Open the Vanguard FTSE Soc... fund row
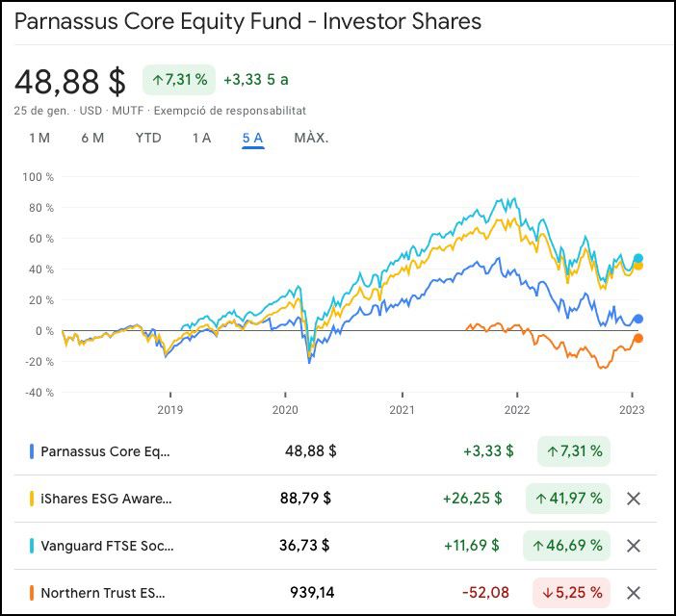 click(106, 546)
